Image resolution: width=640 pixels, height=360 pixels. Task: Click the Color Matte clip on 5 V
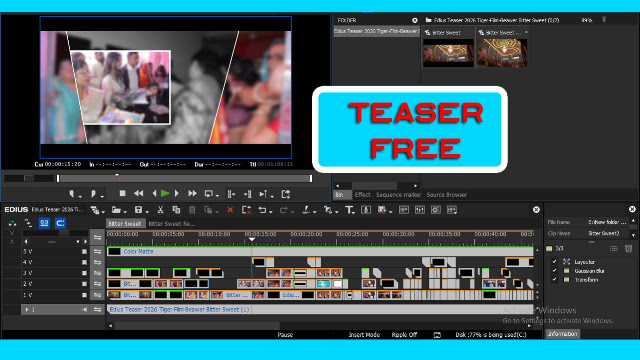320,251
